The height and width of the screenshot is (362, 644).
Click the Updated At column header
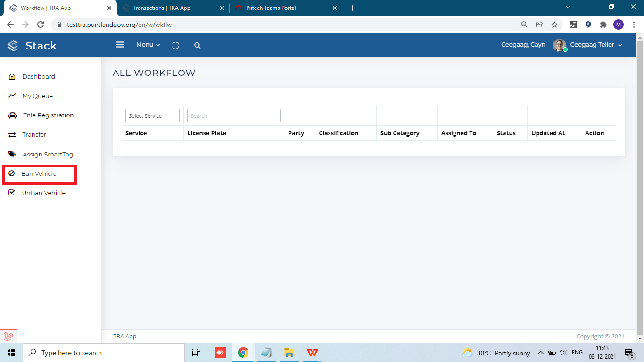tap(548, 133)
